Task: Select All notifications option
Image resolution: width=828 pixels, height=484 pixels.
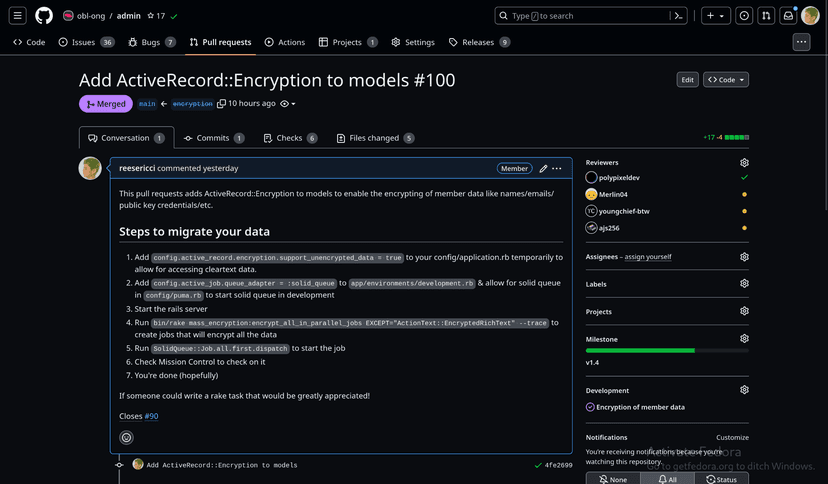Action: (x=666, y=479)
